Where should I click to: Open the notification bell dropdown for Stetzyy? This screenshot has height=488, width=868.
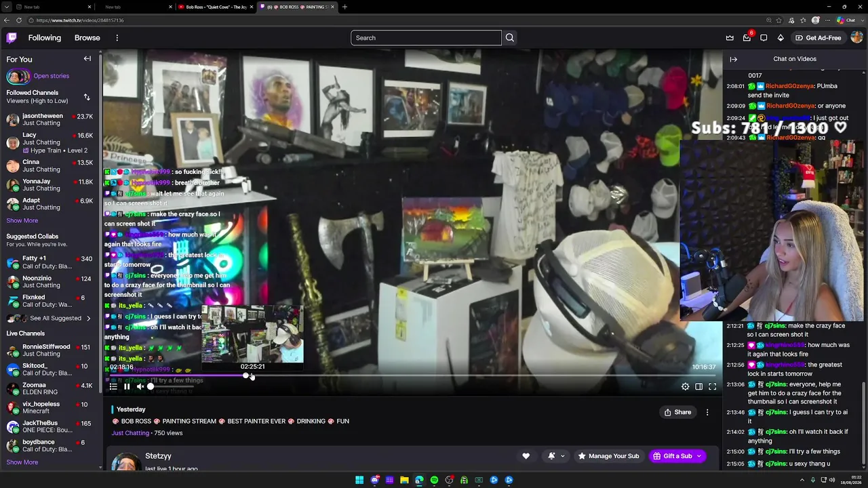point(556,456)
